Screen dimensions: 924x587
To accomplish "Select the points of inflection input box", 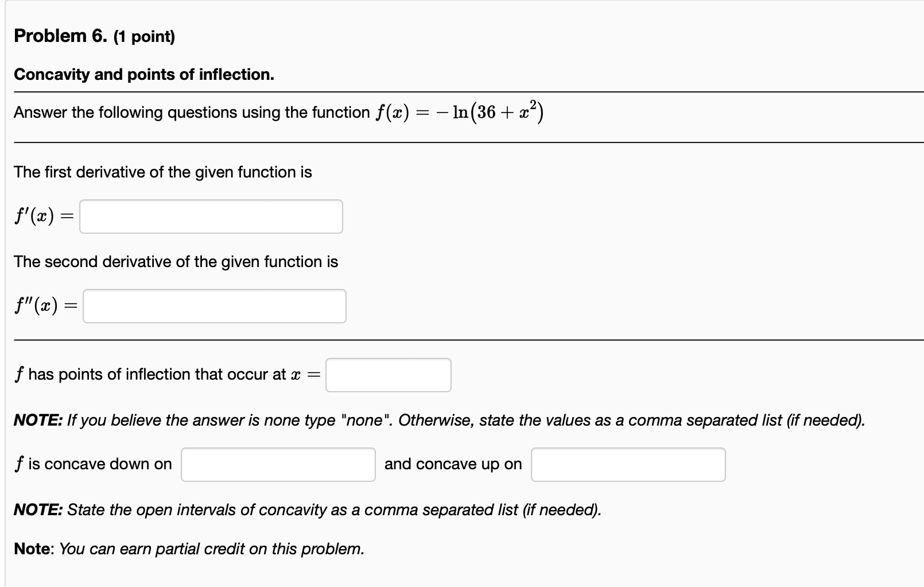I will coord(388,374).
